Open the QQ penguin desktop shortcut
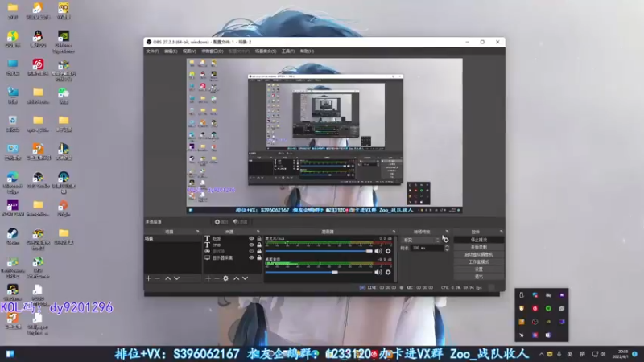The height and width of the screenshot is (362, 644). pos(38,39)
